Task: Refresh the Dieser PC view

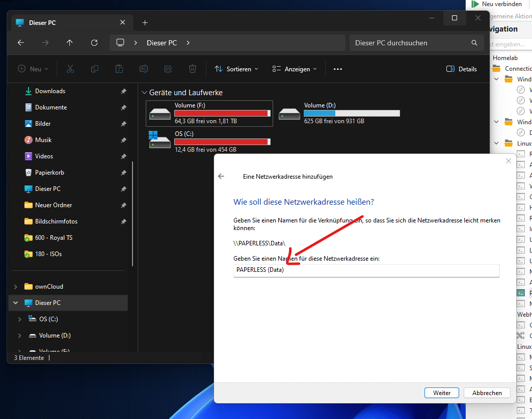Action: point(94,43)
